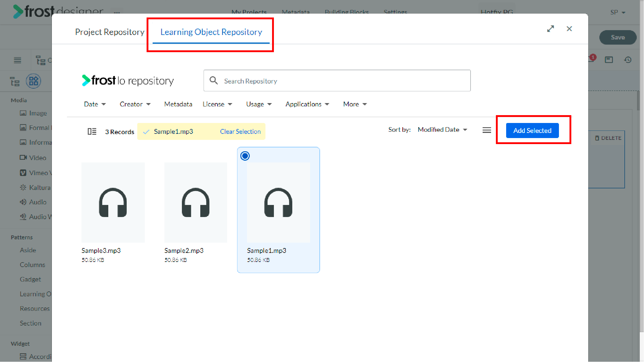644x362 pixels.
Task: Open the list view hamburger icon near Sort by
Action: (x=487, y=130)
